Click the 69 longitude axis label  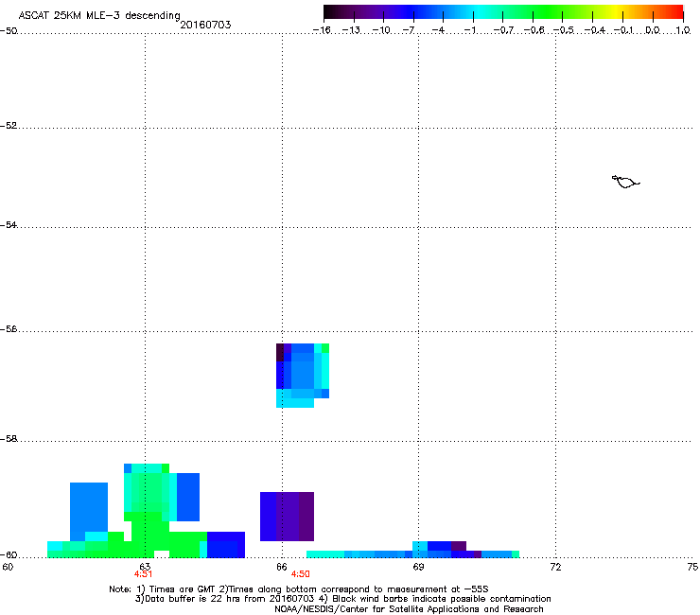point(418,567)
